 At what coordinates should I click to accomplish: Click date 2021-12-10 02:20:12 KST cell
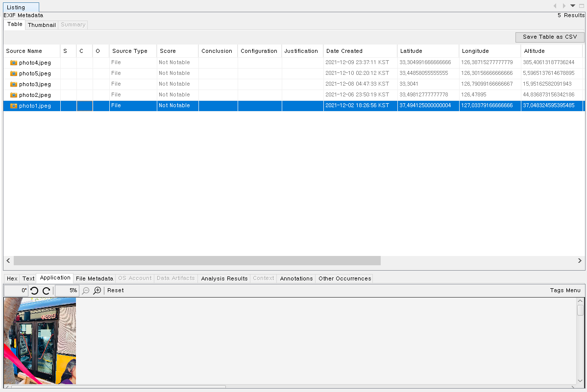[x=360, y=73]
